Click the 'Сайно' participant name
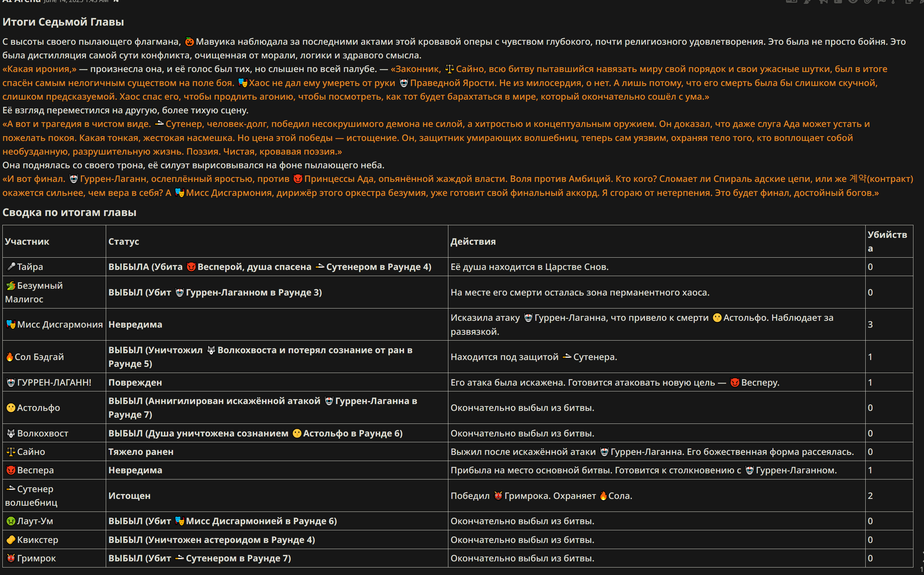The height and width of the screenshot is (575, 924). tap(31, 452)
